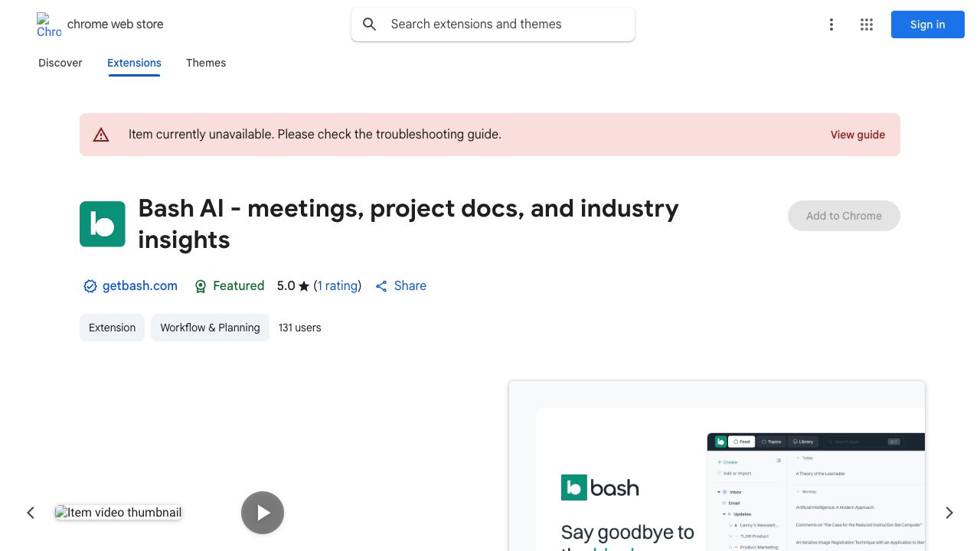Click the red warning triangle icon
This screenshot has width=980, height=551.
click(101, 135)
